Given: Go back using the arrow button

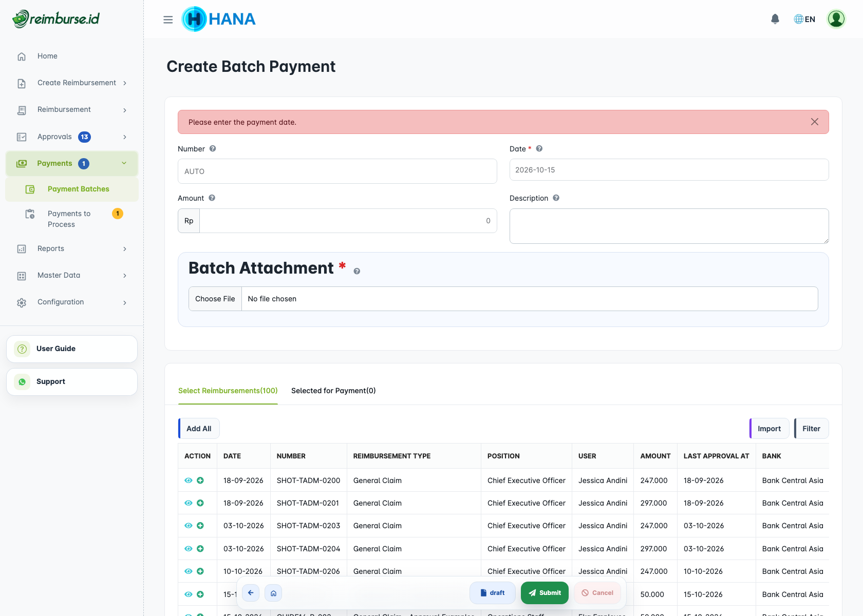Looking at the screenshot, I should pos(251,593).
